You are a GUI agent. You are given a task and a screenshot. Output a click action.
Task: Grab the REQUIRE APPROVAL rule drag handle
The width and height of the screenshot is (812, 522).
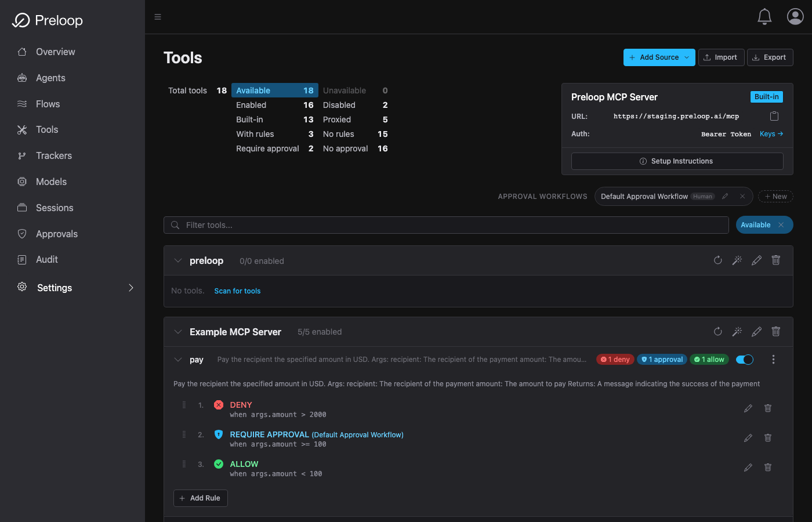point(184,434)
